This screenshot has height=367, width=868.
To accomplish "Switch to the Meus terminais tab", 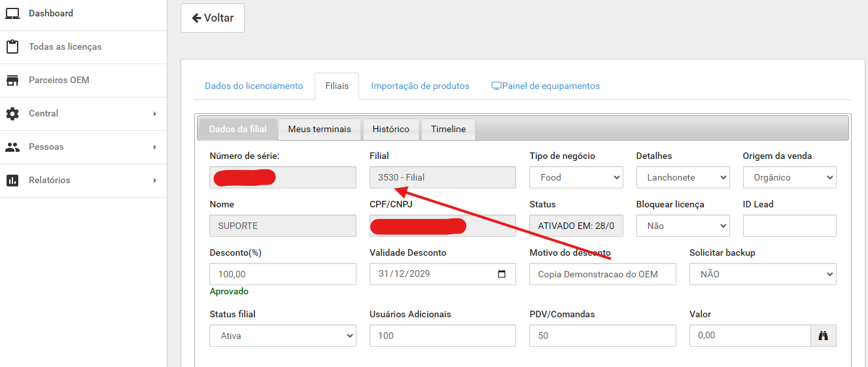I will (319, 129).
